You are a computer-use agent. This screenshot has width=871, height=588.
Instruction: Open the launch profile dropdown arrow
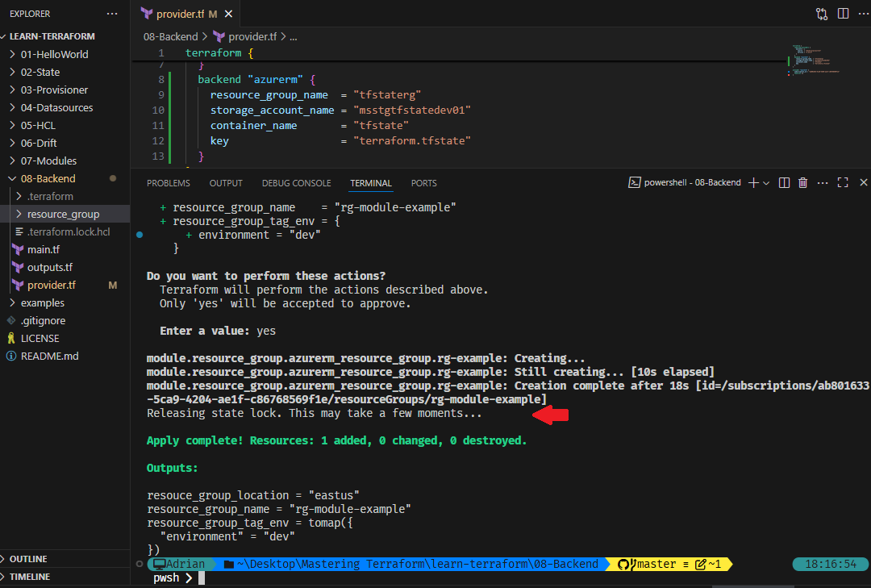click(767, 183)
